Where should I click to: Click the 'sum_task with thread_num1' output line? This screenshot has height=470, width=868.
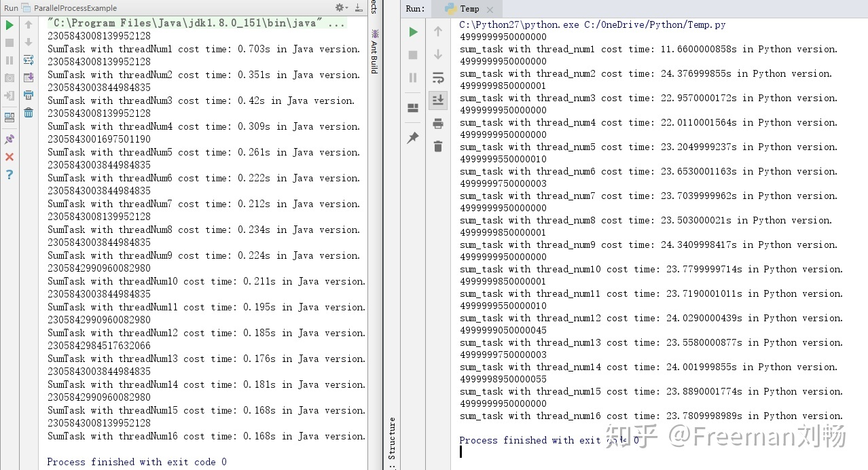649,49
